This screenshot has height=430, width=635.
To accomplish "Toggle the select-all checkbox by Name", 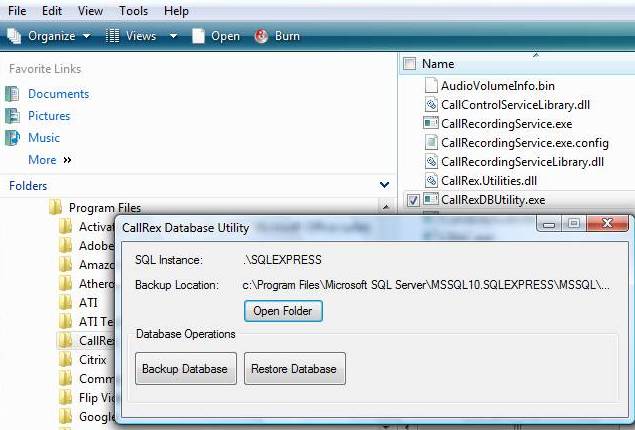I will point(409,64).
